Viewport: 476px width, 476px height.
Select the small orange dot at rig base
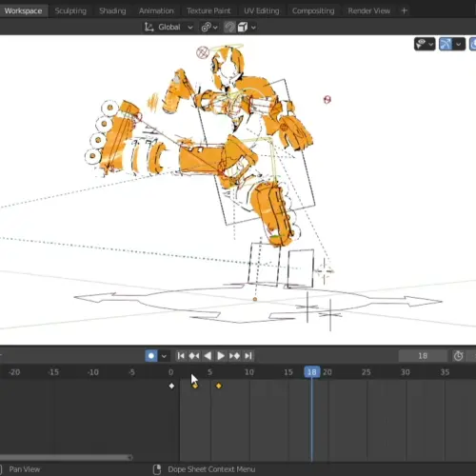point(255,299)
